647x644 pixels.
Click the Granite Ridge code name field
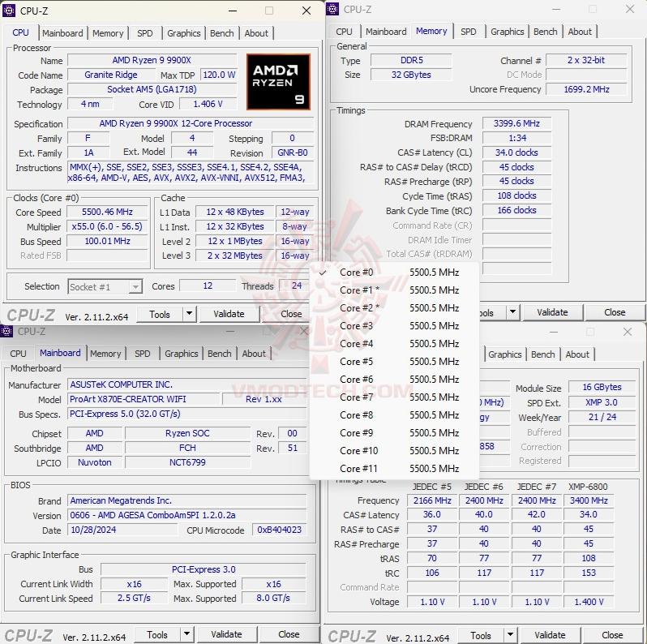(x=110, y=75)
